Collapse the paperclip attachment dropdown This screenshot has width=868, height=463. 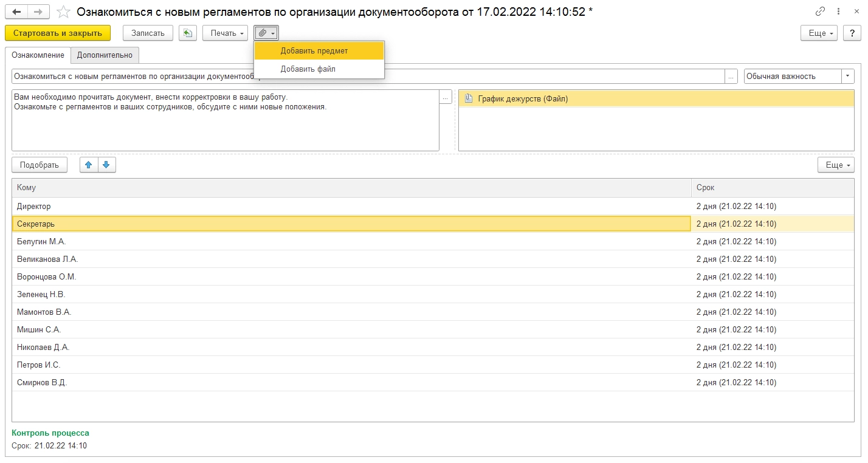pos(266,33)
